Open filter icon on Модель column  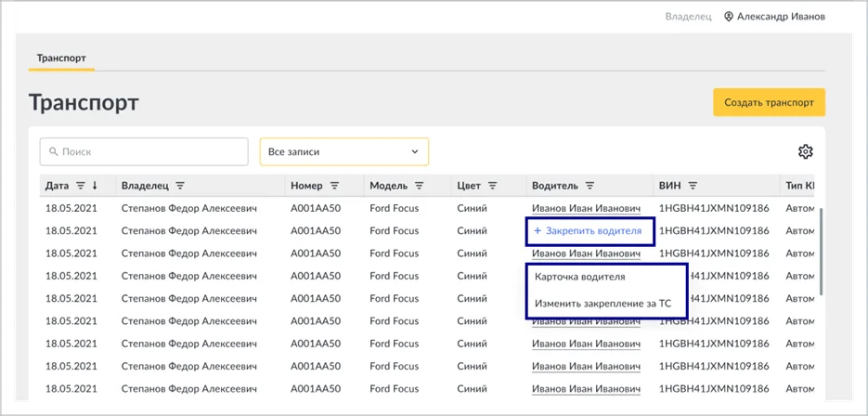(x=419, y=186)
